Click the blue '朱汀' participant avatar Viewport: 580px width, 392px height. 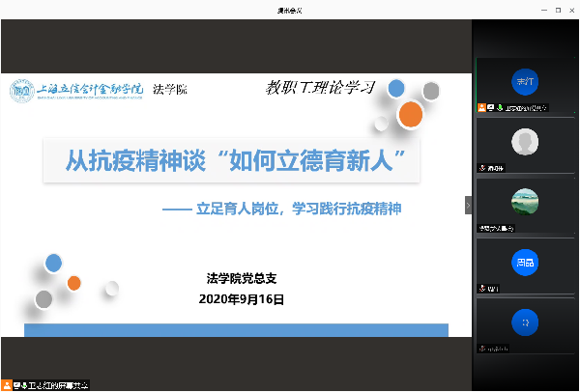pyautogui.click(x=525, y=81)
